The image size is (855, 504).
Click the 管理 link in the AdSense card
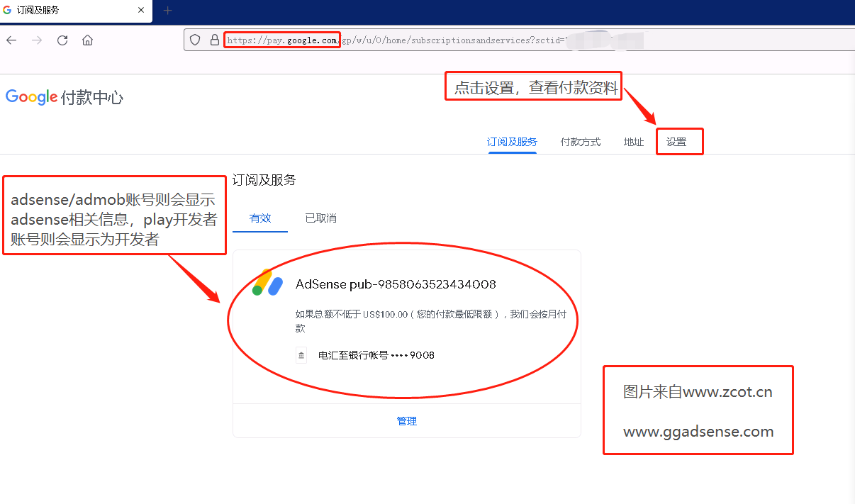click(407, 421)
